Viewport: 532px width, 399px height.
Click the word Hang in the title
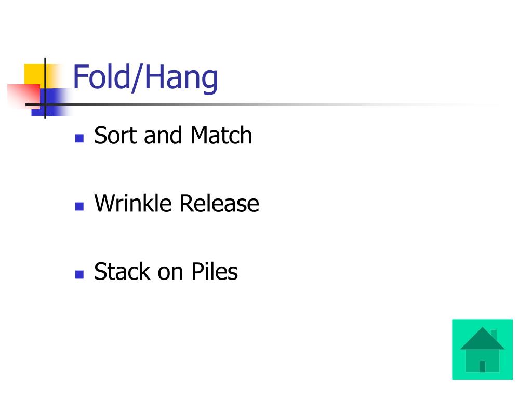coord(182,78)
